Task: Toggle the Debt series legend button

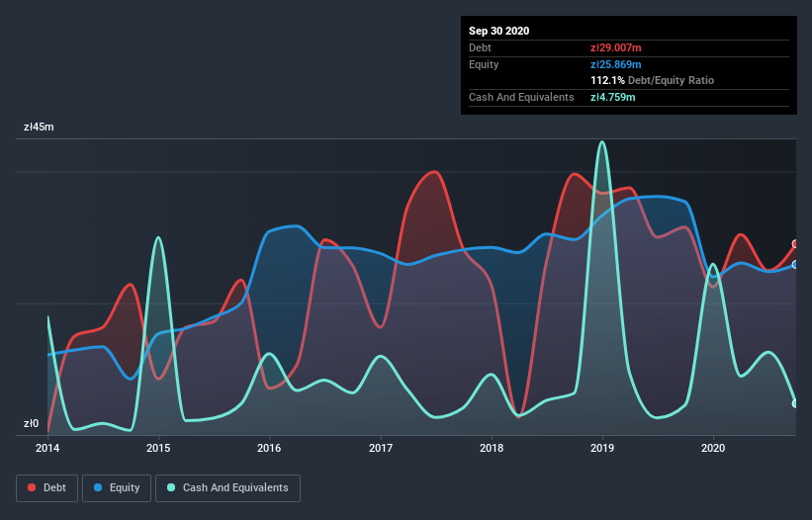Action: pyautogui.click(x=47, y=488)
